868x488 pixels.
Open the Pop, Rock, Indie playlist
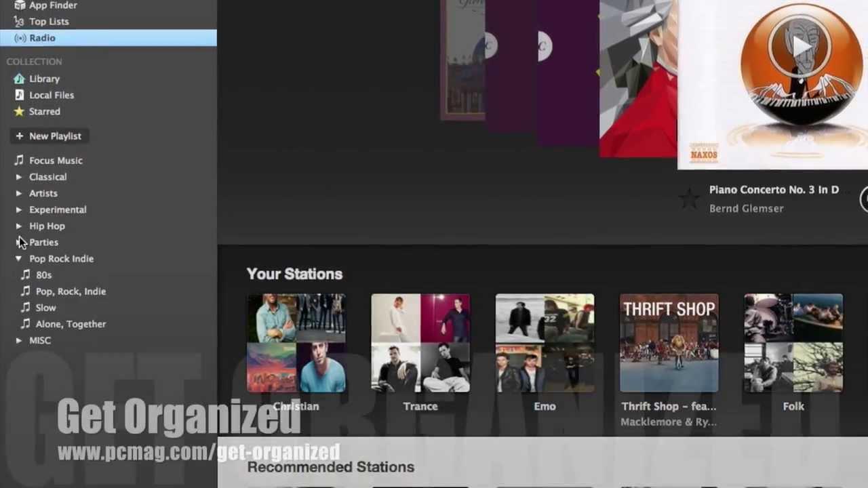point(71,291)
